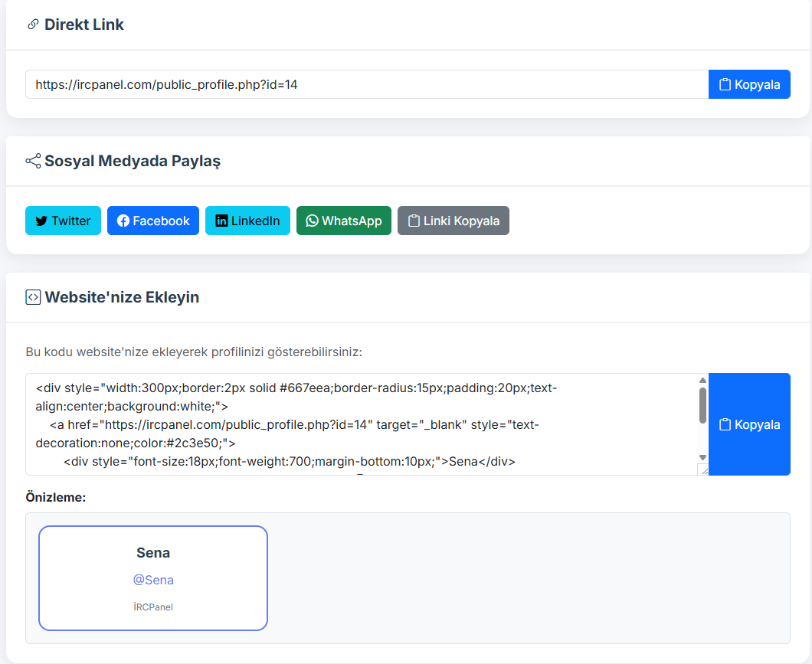Click the code icon beside Website'nize Ekleyin
Viewport: 812px width, 664px height.
tap(33, 297)
